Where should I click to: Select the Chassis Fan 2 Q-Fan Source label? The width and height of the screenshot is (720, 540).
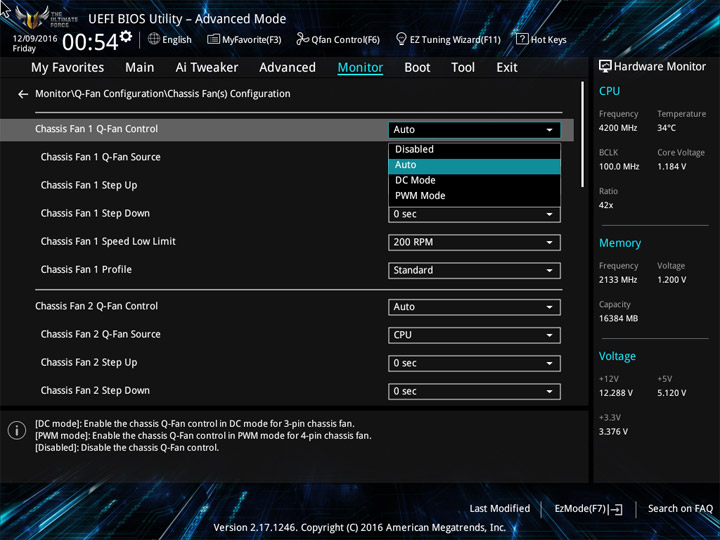[101, 334]
